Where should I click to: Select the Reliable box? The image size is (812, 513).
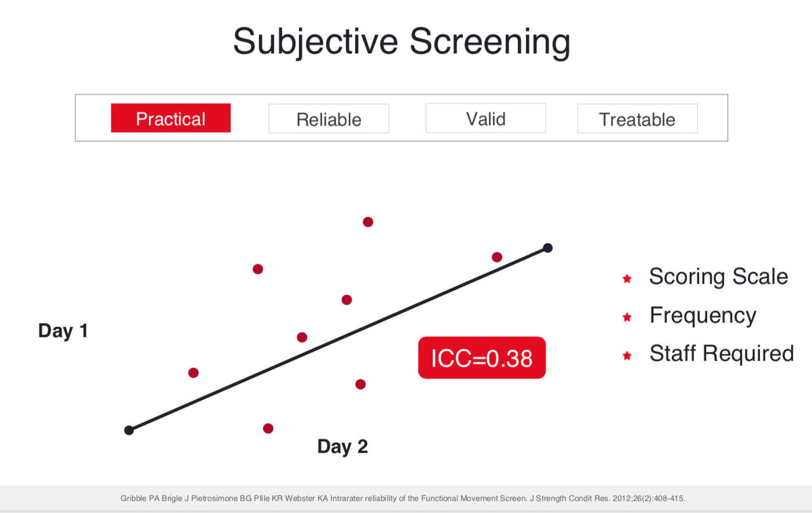pyautogui.click(x=329, y=119)
